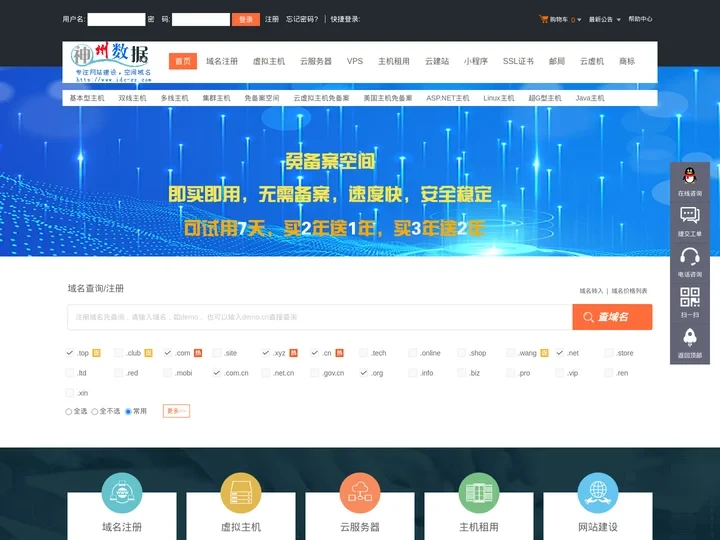The height and width of the screenshot is (540, 720).
Task: Click the phone consultation headset icon
Action: [x=689, y=257]
